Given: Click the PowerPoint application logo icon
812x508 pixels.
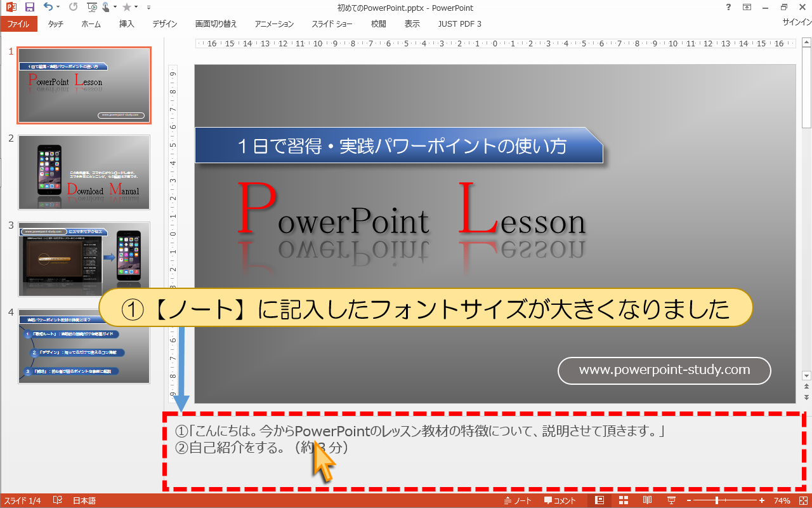Looking at the screenshot, I should click(x=11, y=8).
